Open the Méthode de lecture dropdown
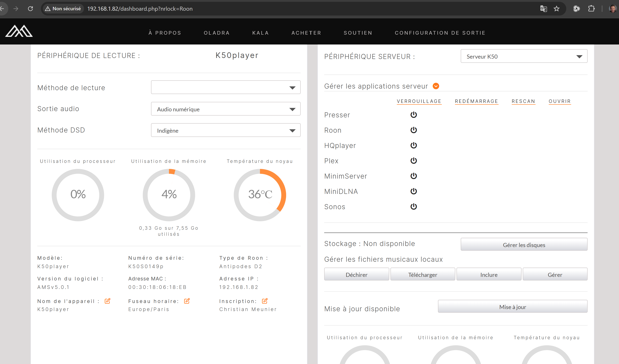Viewport: 619px width, 364px height. [226, 87]
